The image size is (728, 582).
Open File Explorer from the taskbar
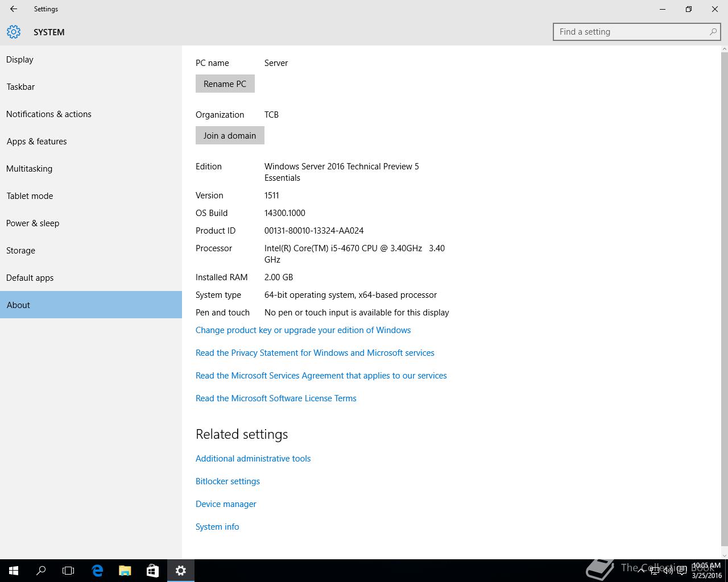(125, 571)
